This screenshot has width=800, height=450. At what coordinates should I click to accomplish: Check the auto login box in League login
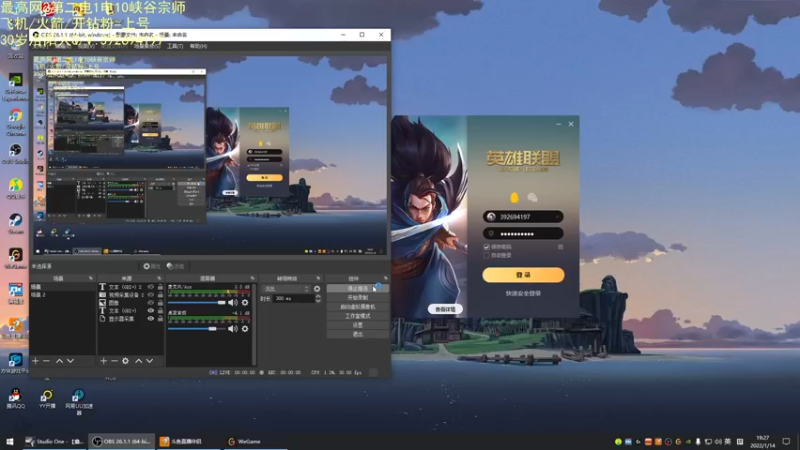tap(486, 255)
